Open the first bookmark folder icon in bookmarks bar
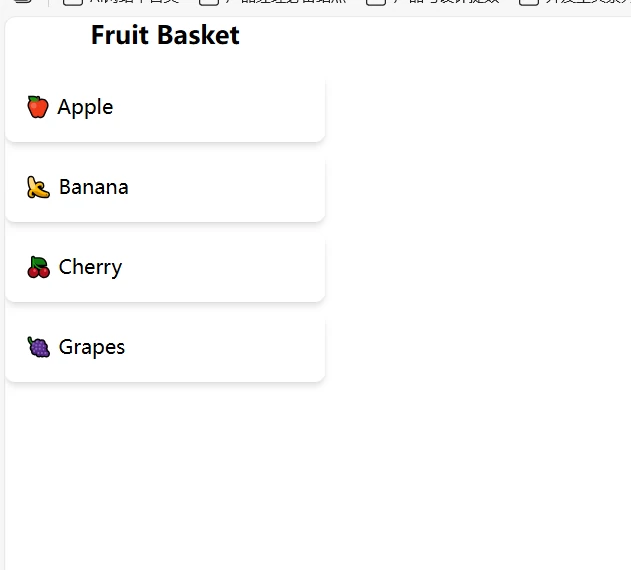The width and height of the screenshot is (631, 570). [72, 2]
